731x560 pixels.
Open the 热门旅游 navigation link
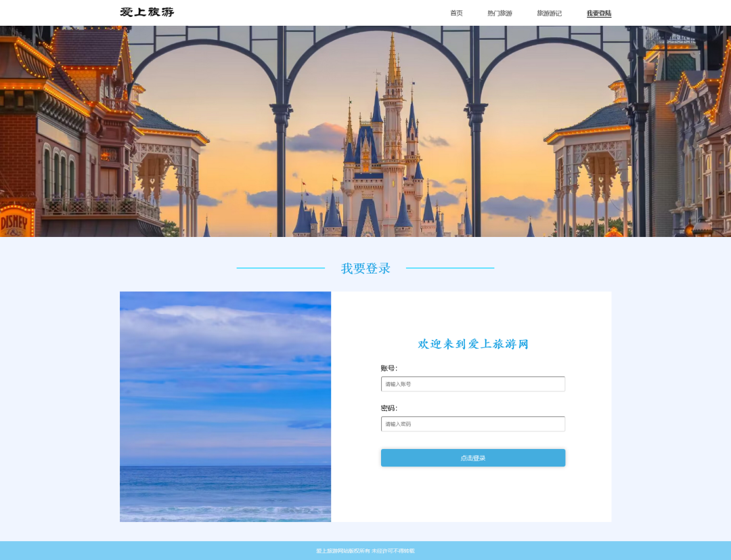click(x=500, y=13)
